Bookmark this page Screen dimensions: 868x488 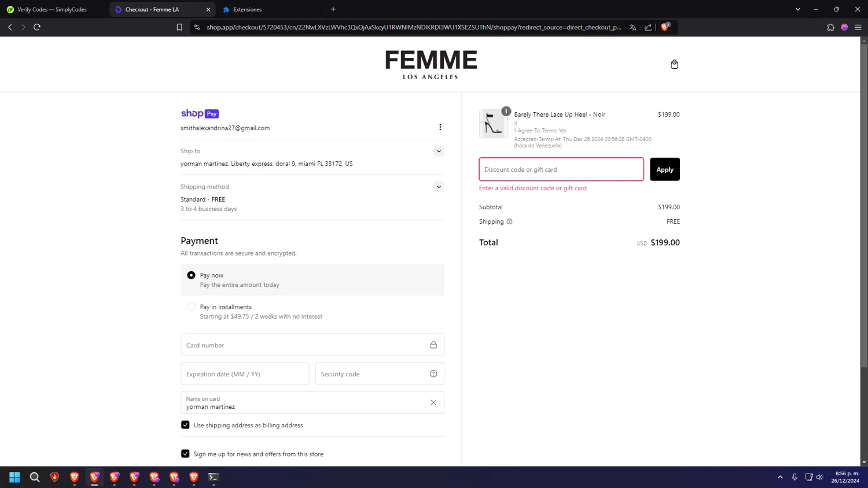[179, 27]
